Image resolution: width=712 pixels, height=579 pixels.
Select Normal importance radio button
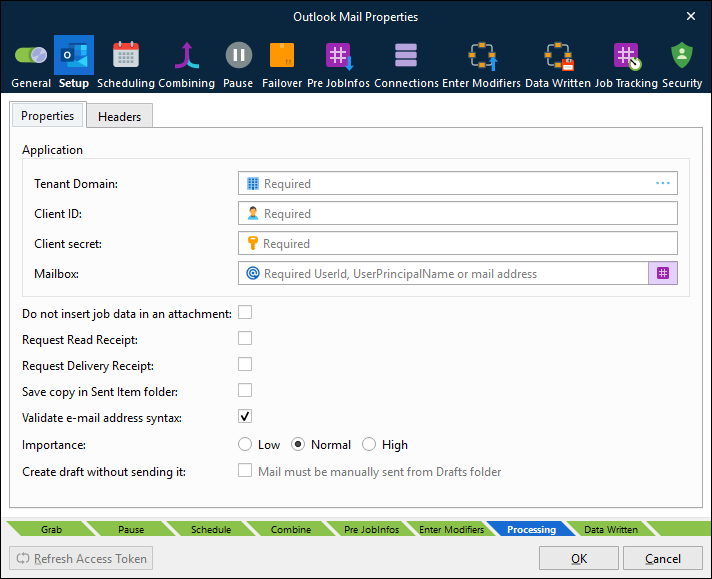(x=298, y=444)
